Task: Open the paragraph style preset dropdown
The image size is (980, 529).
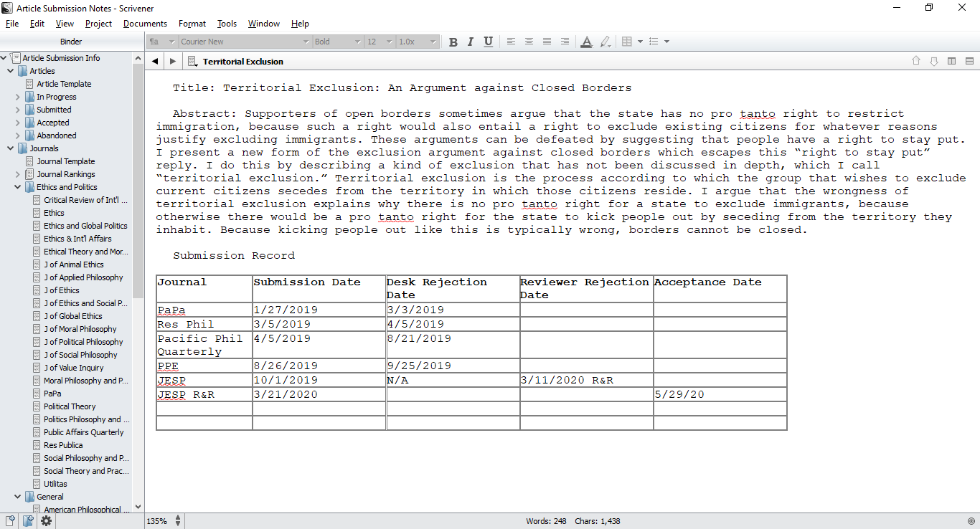Action: (162, 42)
